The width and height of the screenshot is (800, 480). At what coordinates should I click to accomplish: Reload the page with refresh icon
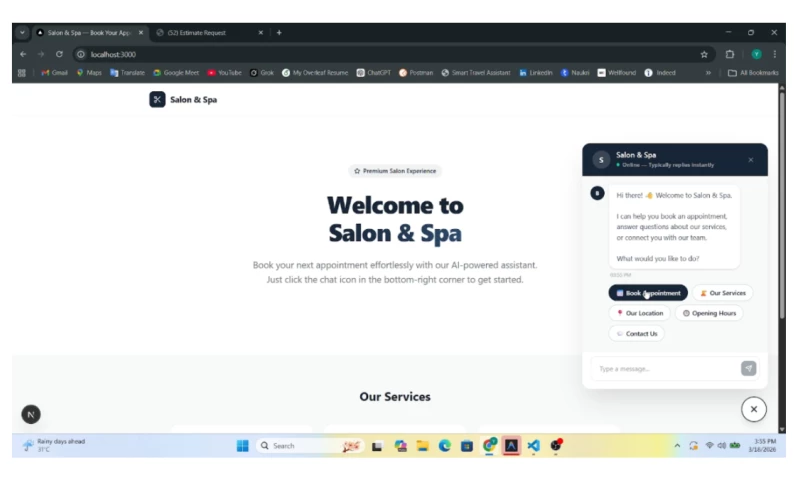point(59,54)
